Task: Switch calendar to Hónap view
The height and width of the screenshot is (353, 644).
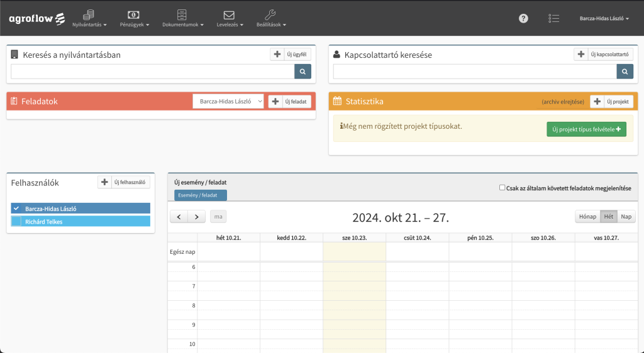Action: (587, 217)
